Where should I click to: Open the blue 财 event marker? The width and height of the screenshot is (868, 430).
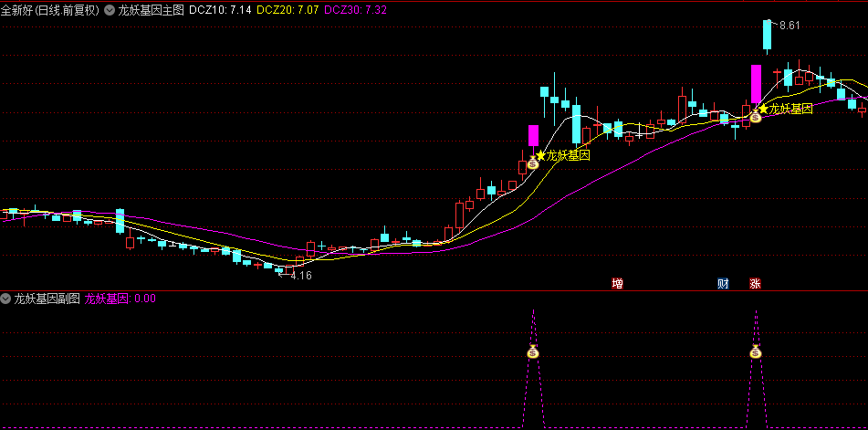tap(723, 284)
